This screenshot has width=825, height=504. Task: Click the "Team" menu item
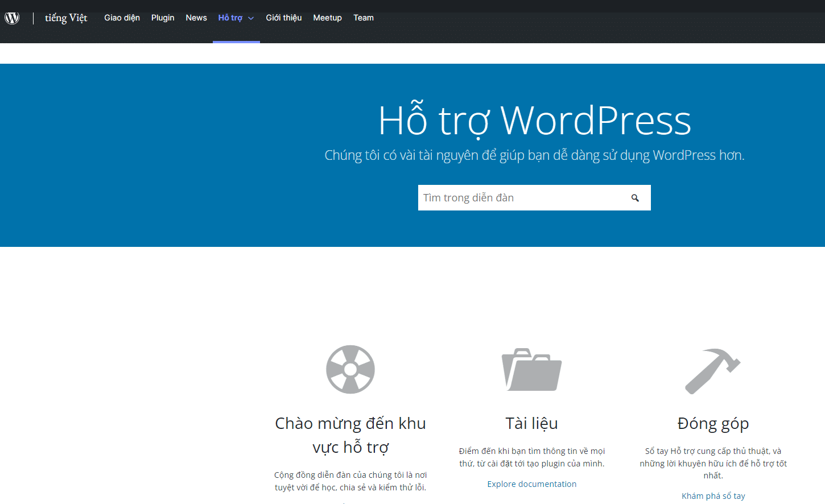coord(364,18)
